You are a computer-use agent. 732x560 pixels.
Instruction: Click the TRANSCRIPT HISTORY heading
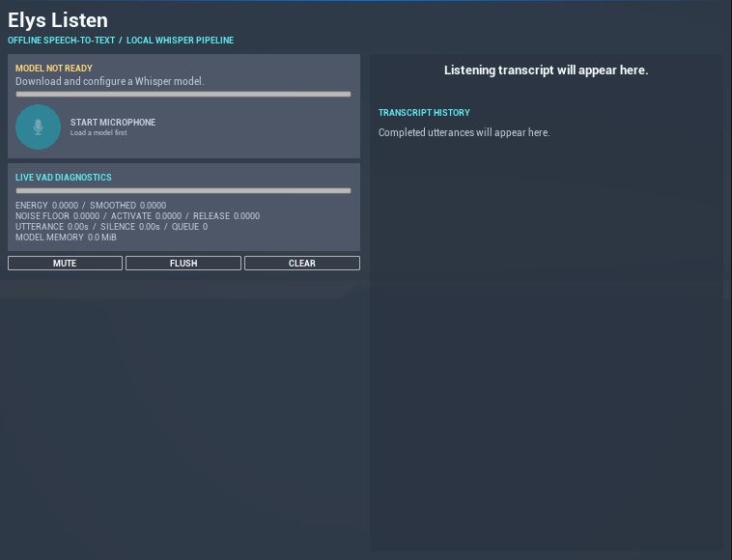coord(424,112)
